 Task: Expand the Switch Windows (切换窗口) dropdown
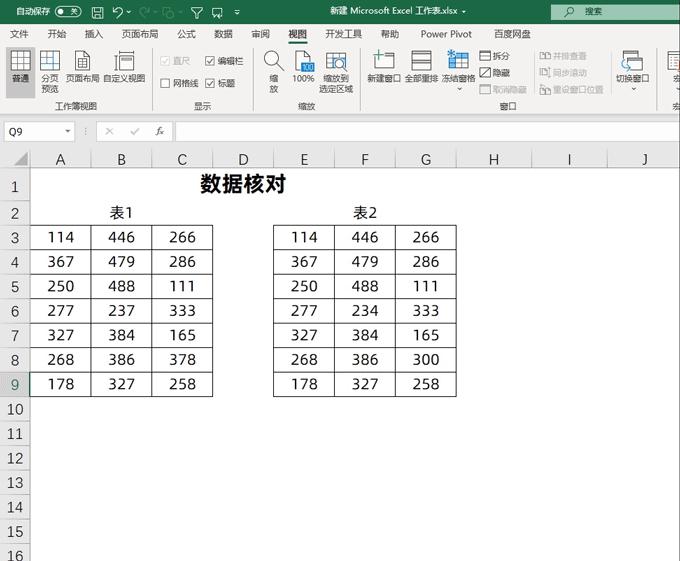tap(633, 89)
